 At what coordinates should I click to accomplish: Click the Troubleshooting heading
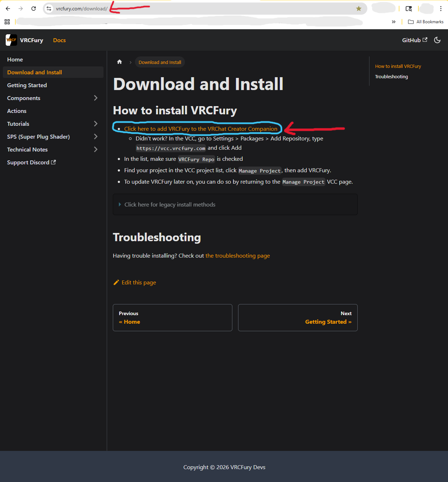pyautogui.click(x=157, y=237)
